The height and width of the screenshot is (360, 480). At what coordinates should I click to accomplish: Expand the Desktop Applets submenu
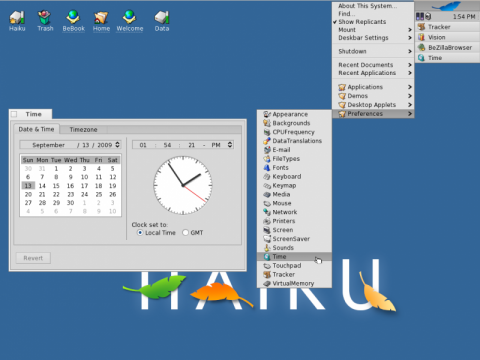coord(373,105)
